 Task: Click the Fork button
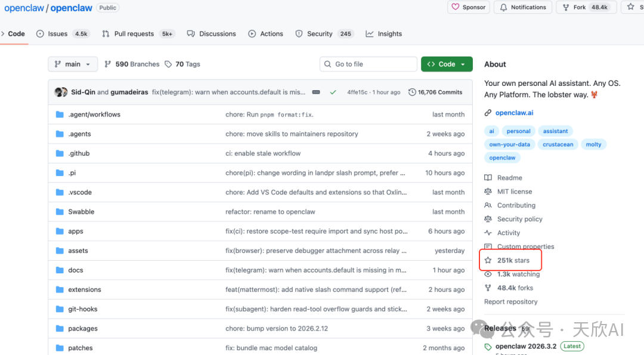coord(574,7)
